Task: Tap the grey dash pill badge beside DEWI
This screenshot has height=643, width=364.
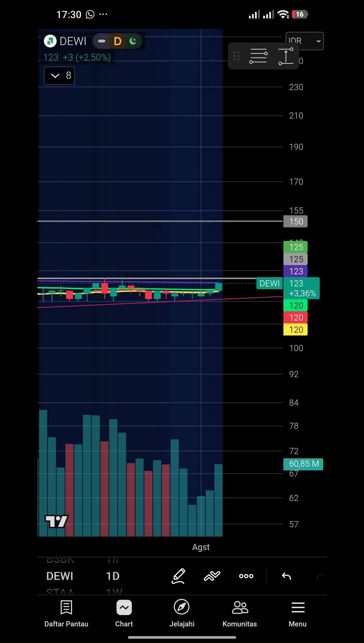Action: point(101,41)
